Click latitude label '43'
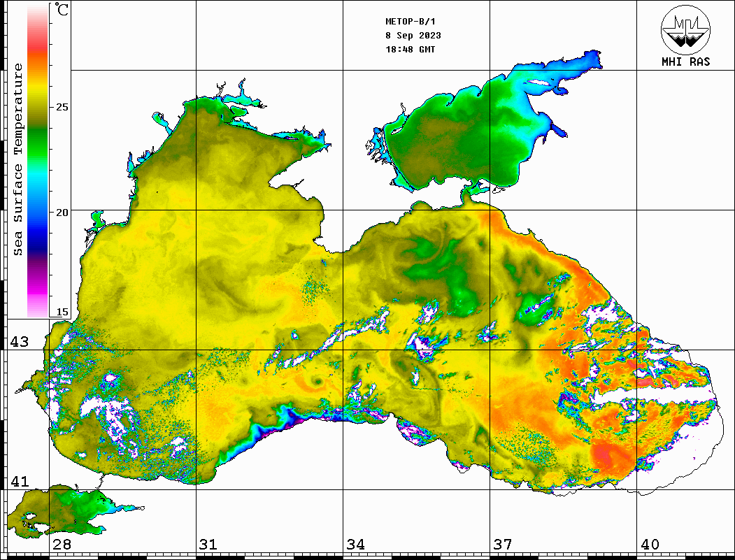 tap(20, 342)
